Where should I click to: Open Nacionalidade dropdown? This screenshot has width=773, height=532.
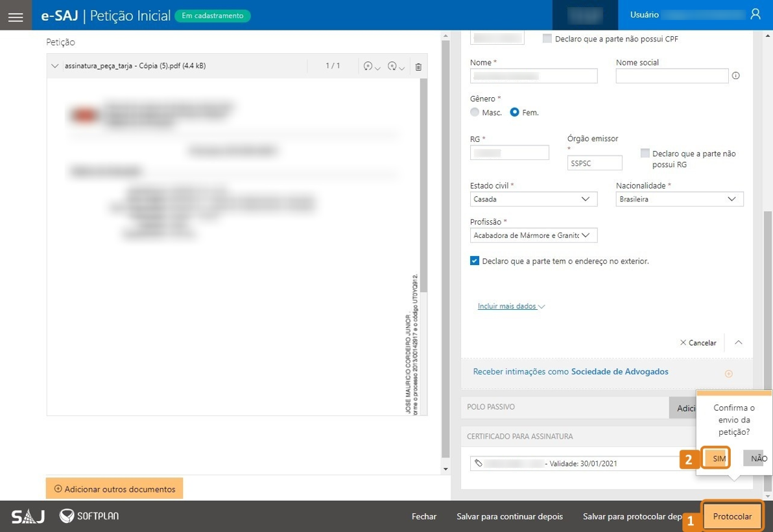[679, 199]
